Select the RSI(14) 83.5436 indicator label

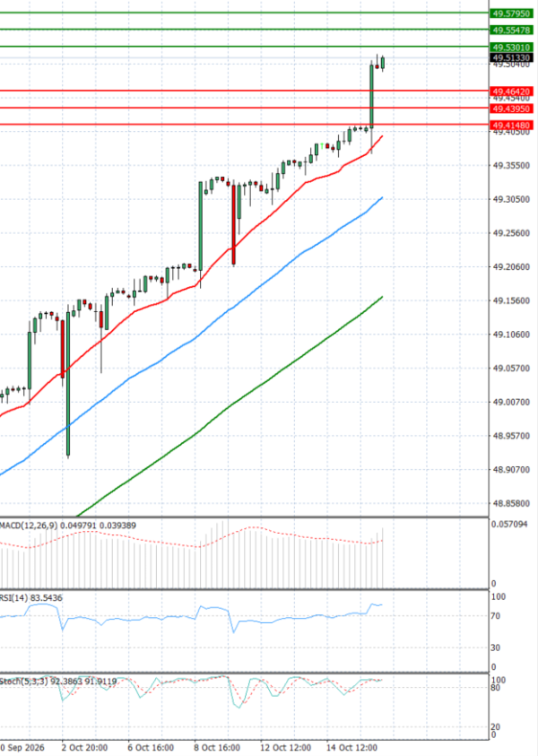[31, 598]
